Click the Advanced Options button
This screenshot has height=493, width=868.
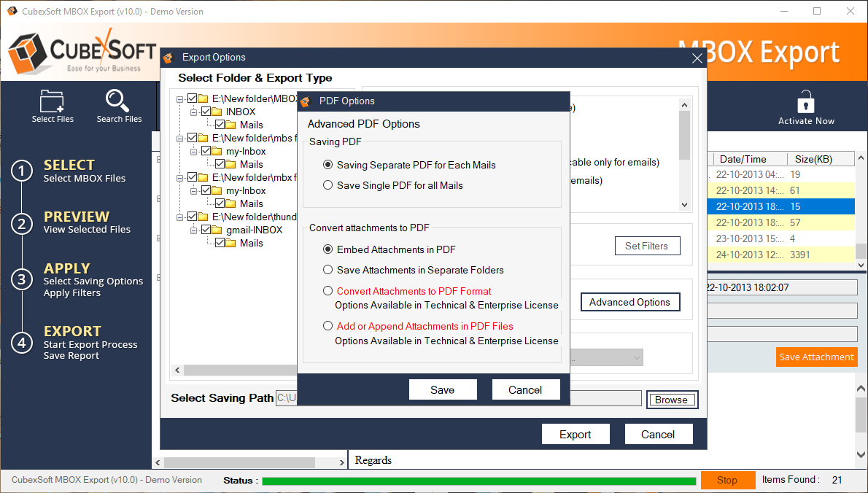629,302
